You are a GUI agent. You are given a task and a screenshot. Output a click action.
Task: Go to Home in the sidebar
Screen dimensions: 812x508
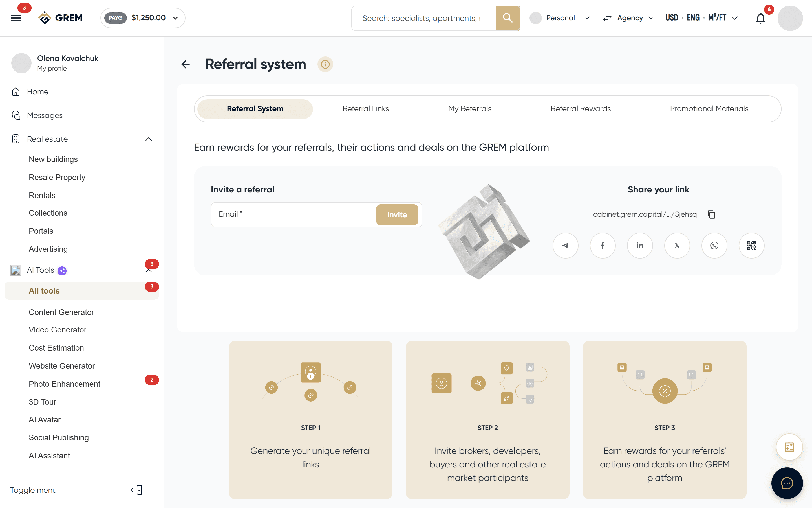(x=37, y=92)
